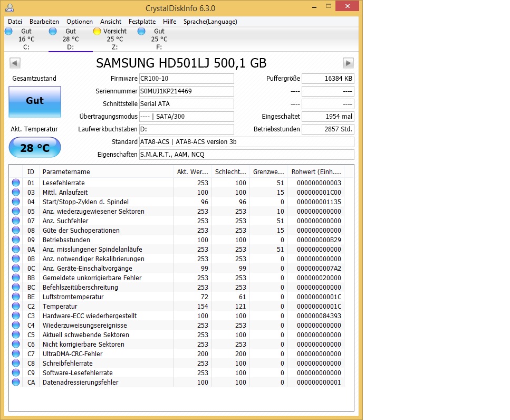Select the Lesefehlerrate parameter name
The image size is (510, 420).
[x=64, y=183]
